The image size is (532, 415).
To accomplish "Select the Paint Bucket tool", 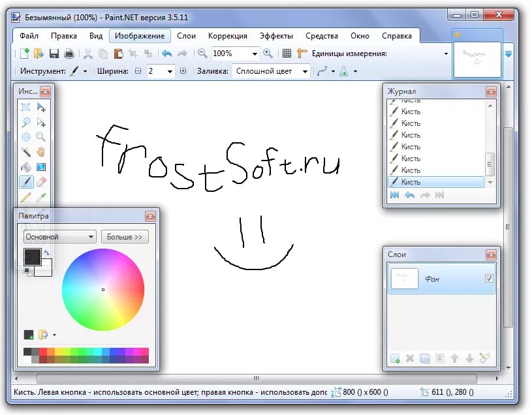I will click(26, 167).
